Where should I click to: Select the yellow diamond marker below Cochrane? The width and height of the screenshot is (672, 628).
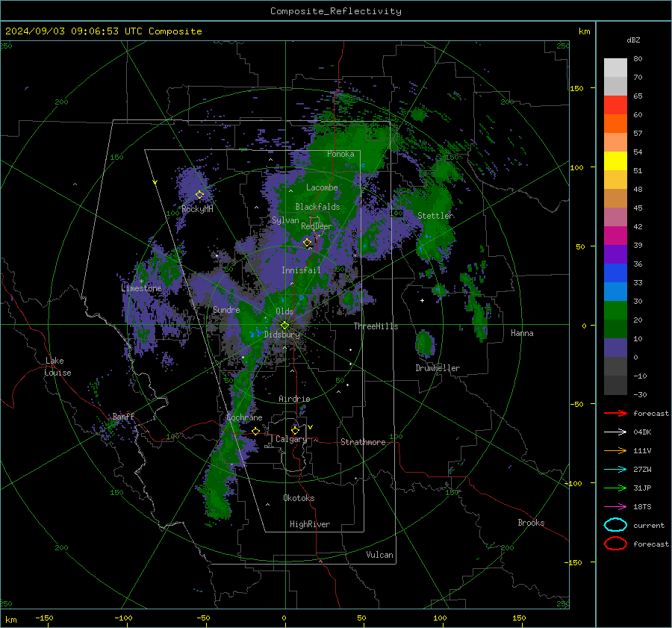(256, 431)
